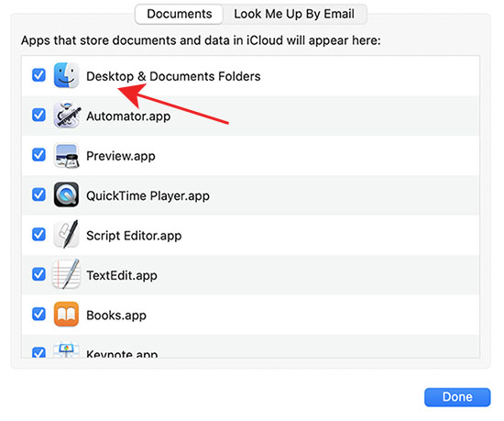
Task: Uncheck the TextEdit.app checkbox
Action: (x=38, y=274)
